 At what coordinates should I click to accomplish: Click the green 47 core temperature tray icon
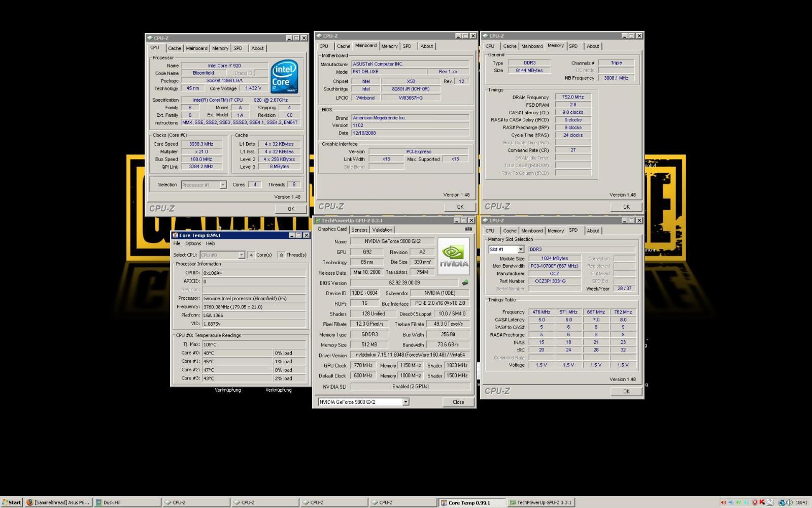point(738,502)
